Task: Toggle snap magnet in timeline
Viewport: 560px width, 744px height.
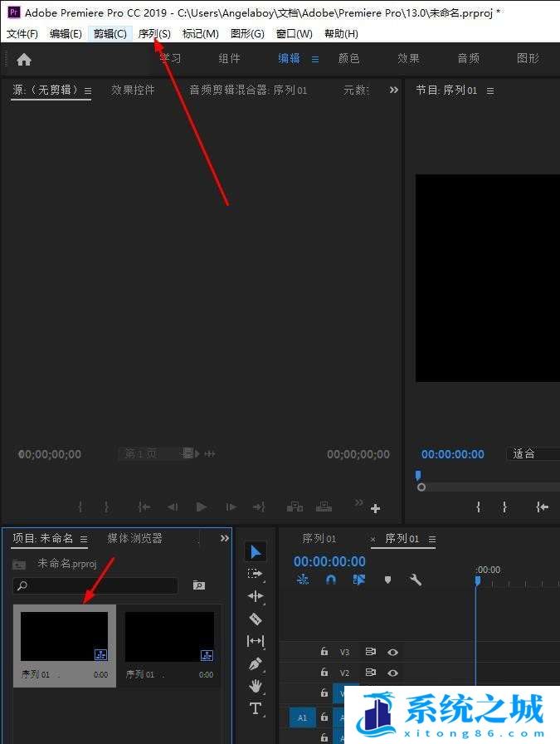Action: (x=331, y=580)
